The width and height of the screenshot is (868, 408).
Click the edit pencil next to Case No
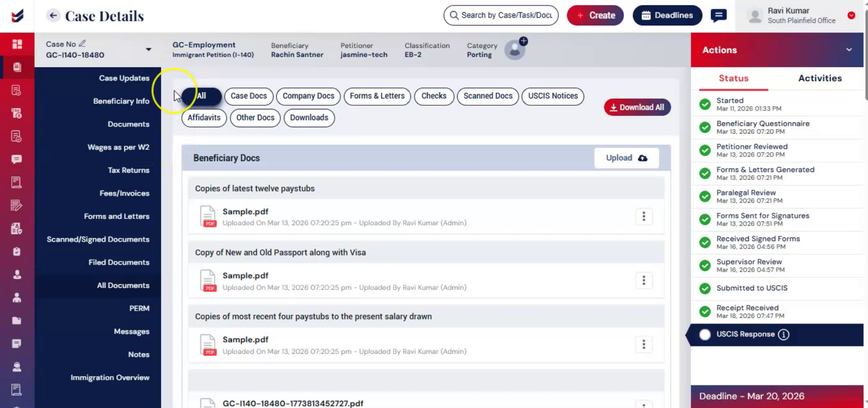point(82,43)
